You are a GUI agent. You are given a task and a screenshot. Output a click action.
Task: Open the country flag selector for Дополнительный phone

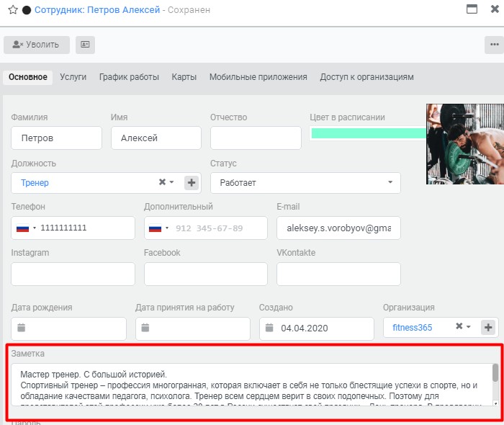[158, 228]
